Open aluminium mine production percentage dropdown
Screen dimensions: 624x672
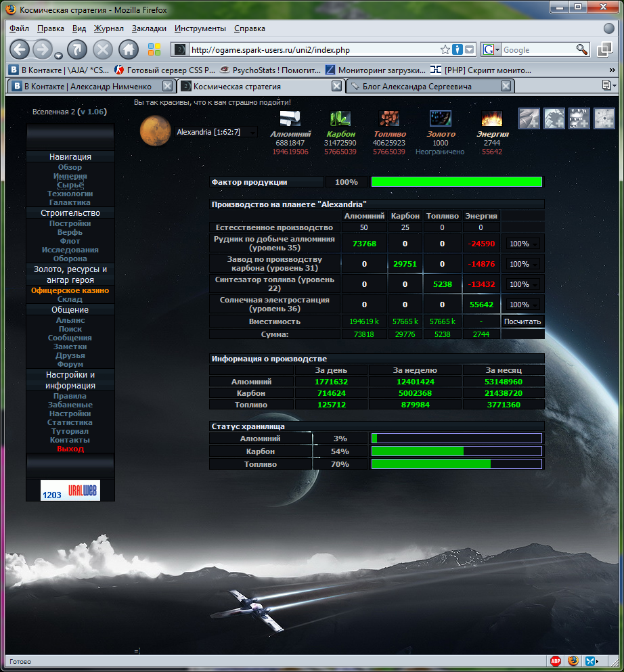523,244
